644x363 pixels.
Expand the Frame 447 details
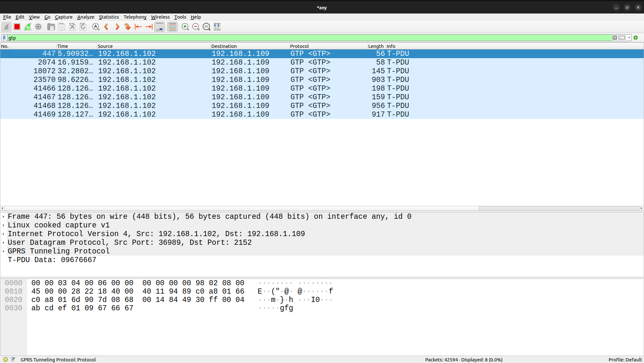pos(4,217)
